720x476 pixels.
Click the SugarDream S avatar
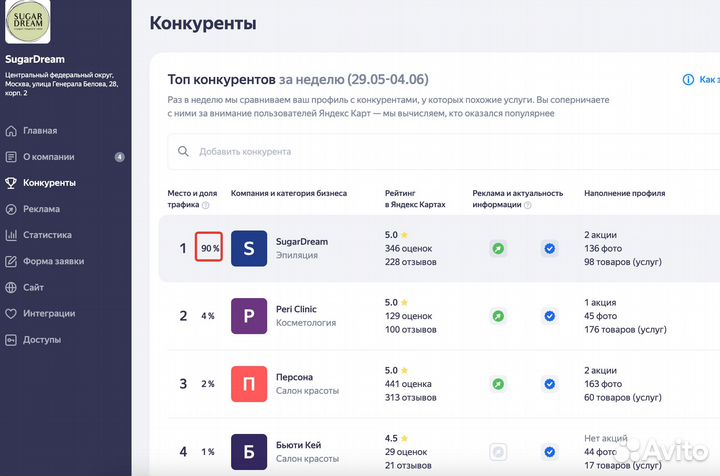[x=249, y=248]
